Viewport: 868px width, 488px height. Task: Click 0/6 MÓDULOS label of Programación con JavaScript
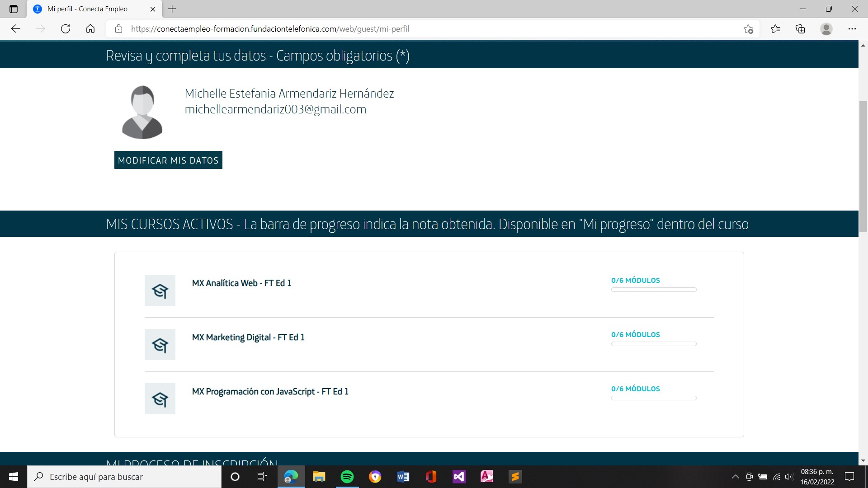636,389
